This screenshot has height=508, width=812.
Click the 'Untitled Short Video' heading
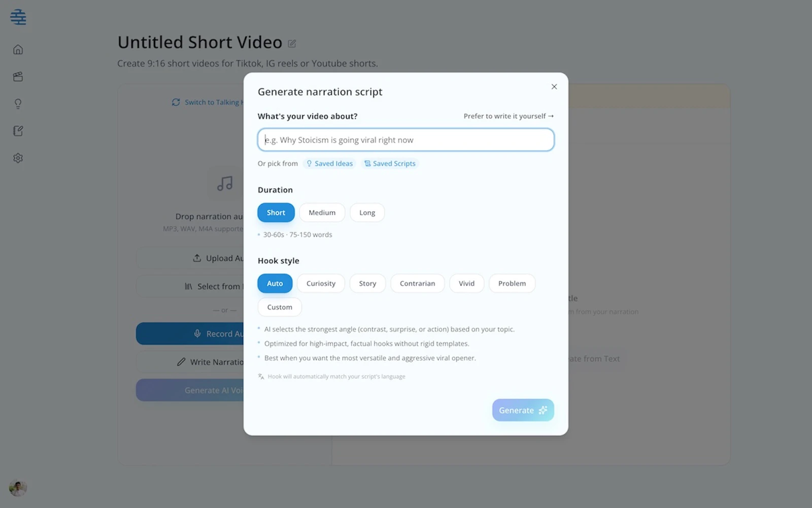(x=200, y=42)
